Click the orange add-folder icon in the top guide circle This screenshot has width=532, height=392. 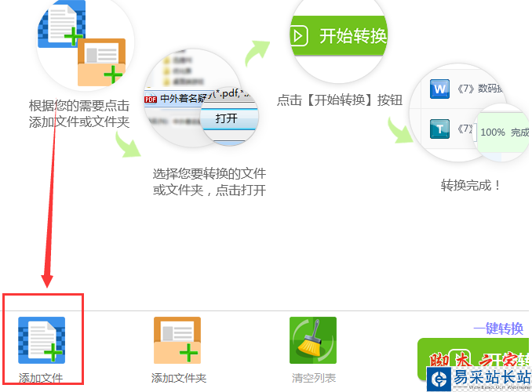(101, 62)
